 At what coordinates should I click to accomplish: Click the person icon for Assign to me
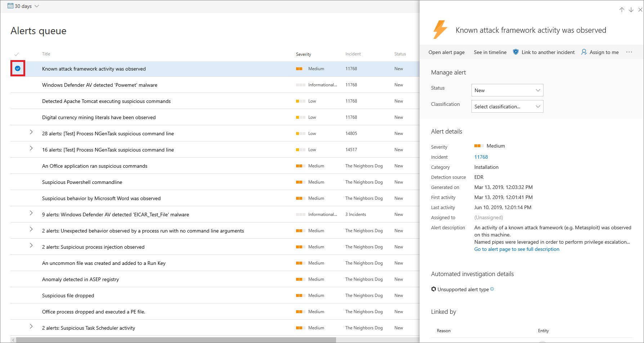584,52
